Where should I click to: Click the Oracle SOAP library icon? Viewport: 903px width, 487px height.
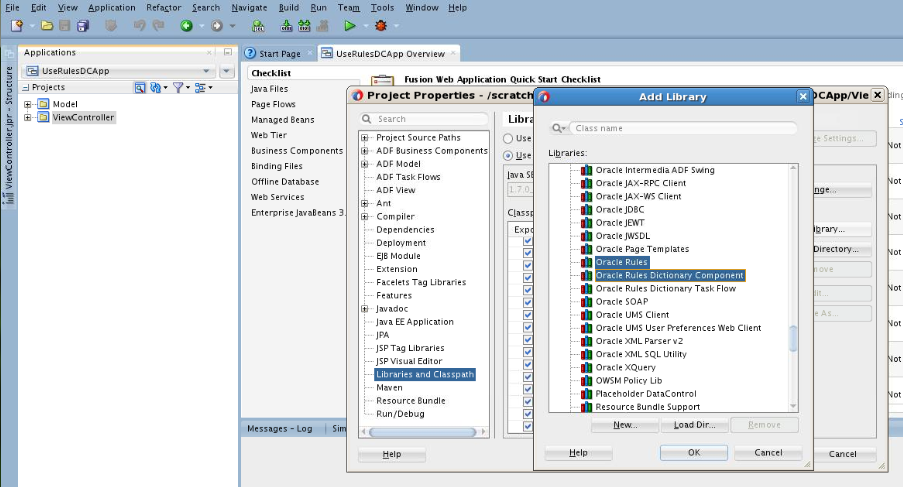tap(586, 302)
